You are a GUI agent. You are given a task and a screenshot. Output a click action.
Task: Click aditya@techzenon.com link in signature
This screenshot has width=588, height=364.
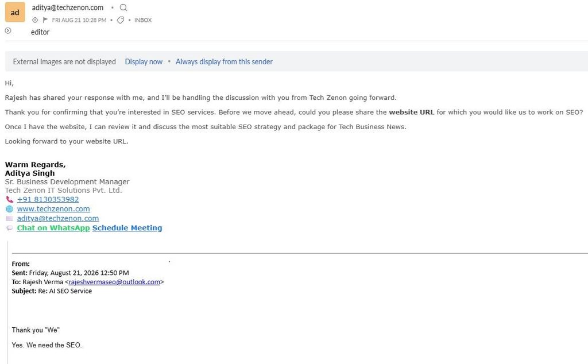click(x=58, y=218)
